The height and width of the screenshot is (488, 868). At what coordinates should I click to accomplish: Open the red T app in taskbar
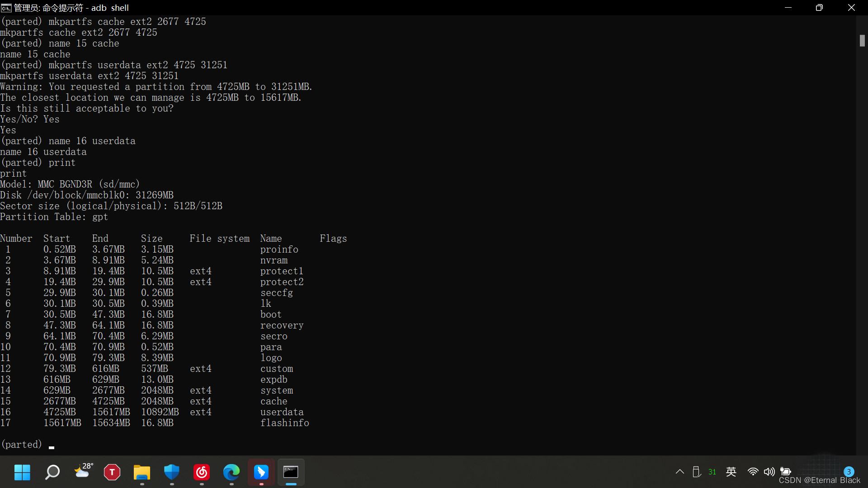point(112,472)
